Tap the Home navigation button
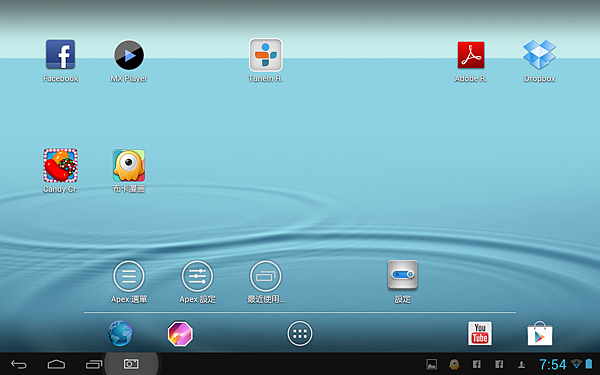The width and height of the screenshot is (600, 375). 56,364
